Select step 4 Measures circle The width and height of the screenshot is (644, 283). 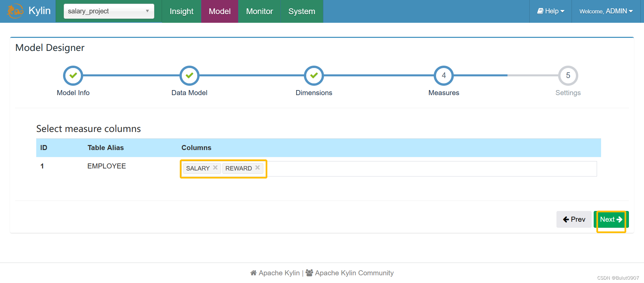coord(444,75)
